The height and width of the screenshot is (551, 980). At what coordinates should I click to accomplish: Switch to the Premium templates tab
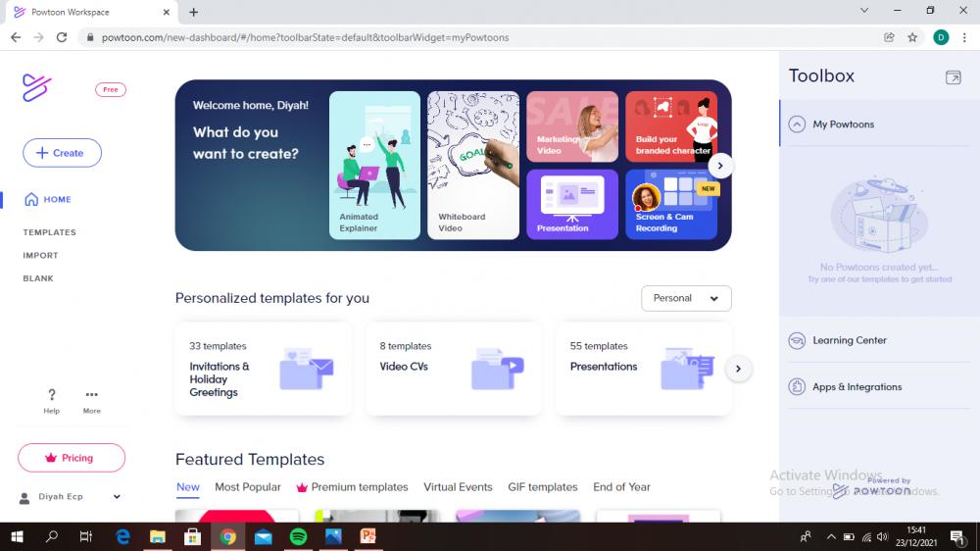[x=353, y=487]
